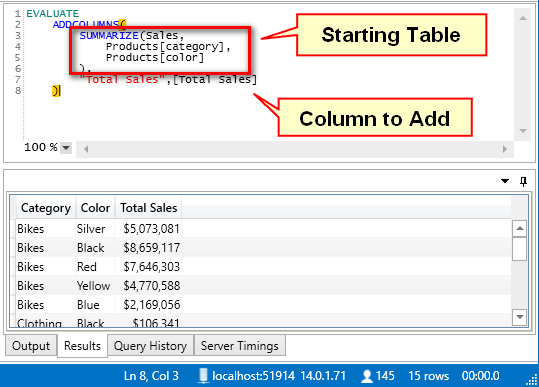Click the Ln 8, Col 3 indicator

click(x=151, y=376)
